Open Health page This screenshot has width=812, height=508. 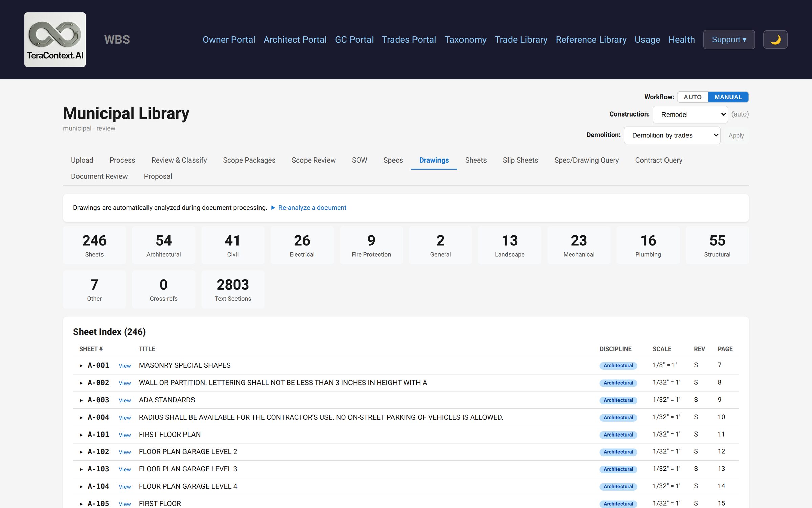coord(681,40)
